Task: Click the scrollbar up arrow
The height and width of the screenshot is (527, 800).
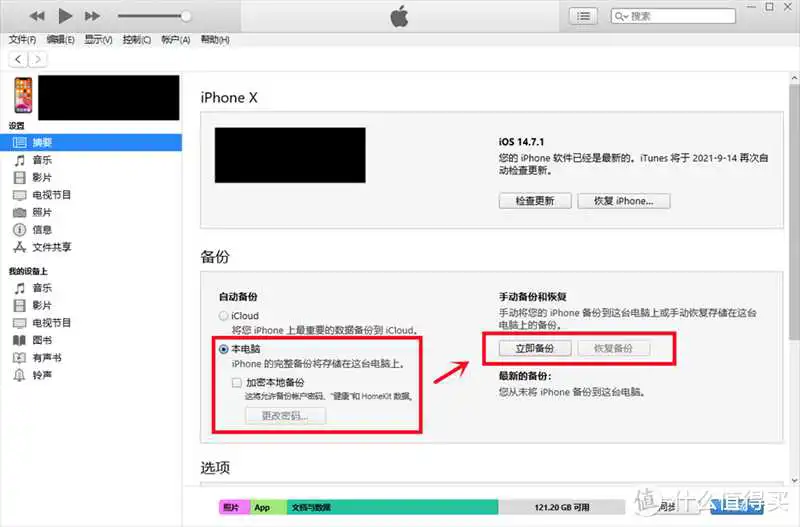Action: click(794, 79)
